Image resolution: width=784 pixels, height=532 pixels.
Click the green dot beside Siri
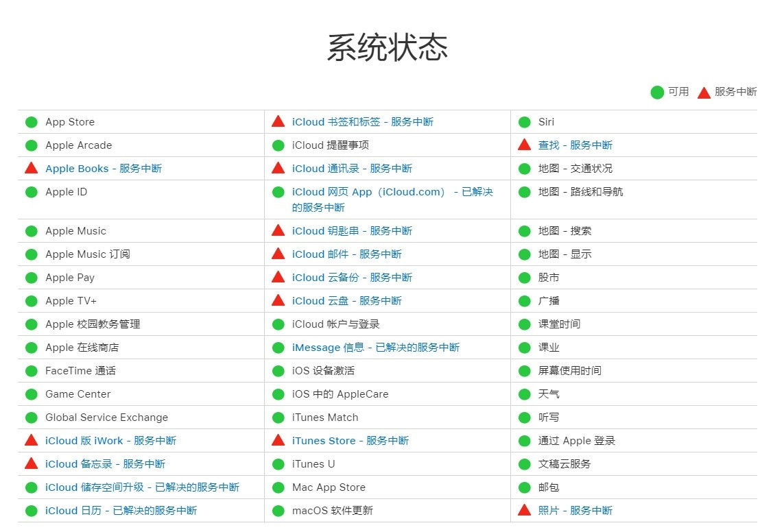pos(523,121)
